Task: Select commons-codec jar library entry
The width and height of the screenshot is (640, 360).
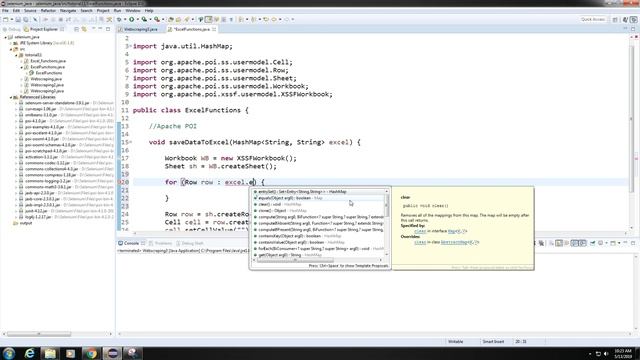Action: pyautogui.click(x=47, y=163)
